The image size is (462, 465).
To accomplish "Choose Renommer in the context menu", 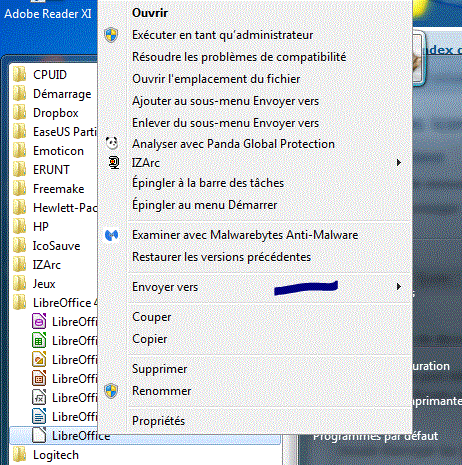I will 161,391.
